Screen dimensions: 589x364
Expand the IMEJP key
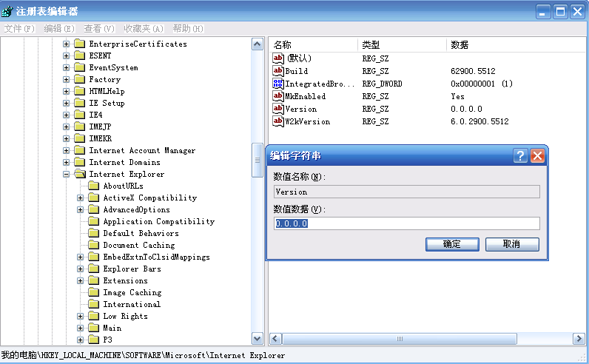tap(66, 127)
